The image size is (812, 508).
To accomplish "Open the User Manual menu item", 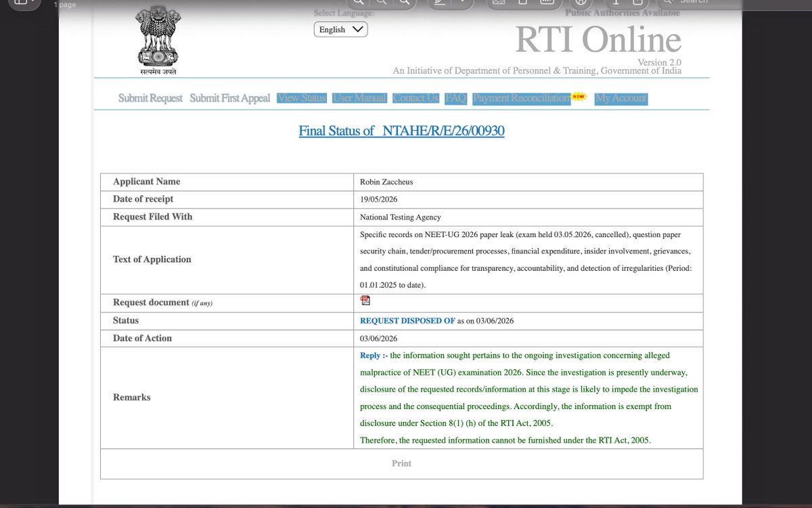I will [x=360, y=98].
